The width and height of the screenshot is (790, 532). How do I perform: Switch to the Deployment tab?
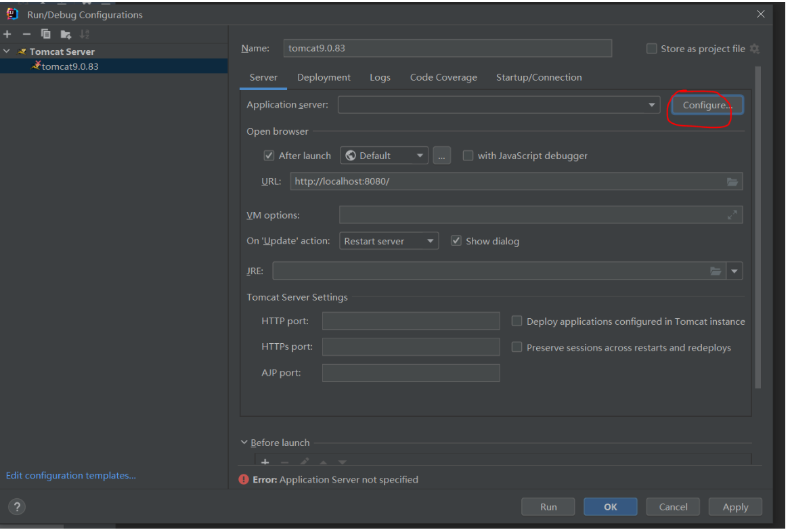(324, 78)
